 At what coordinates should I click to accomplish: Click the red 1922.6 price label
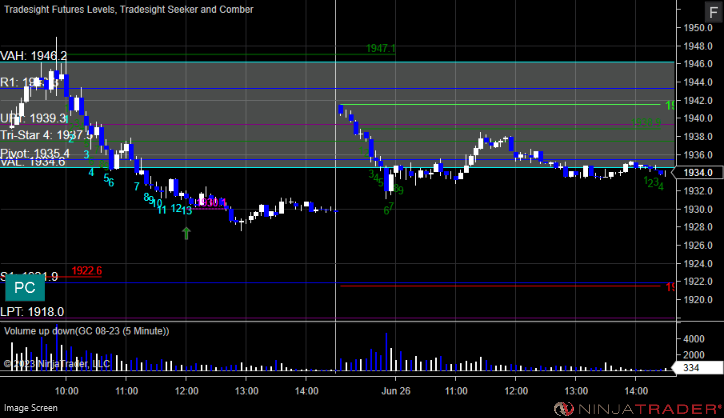point(87,271)
